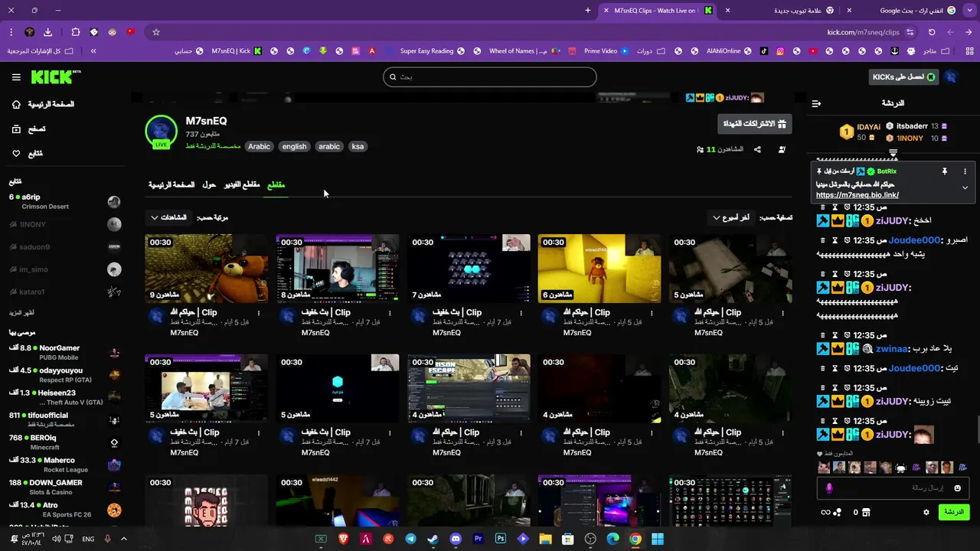Image resolution: width=980 pixels, height=551 pixels.
Task: Open the last-week filter dropdown
Action: (732, 217)
